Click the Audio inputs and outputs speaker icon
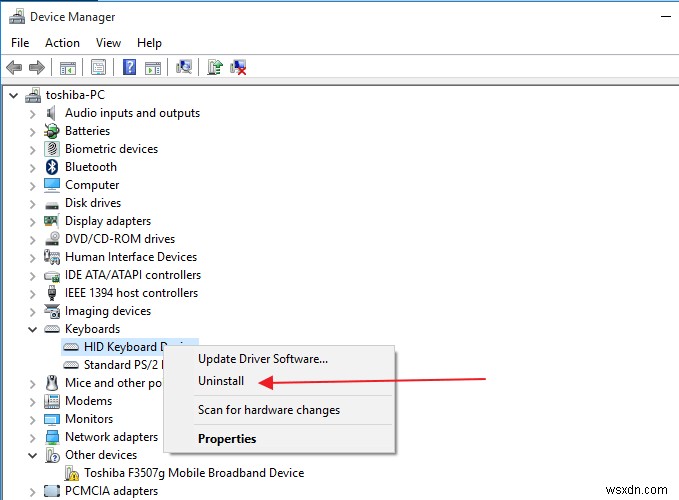 [x=51, y=113]
